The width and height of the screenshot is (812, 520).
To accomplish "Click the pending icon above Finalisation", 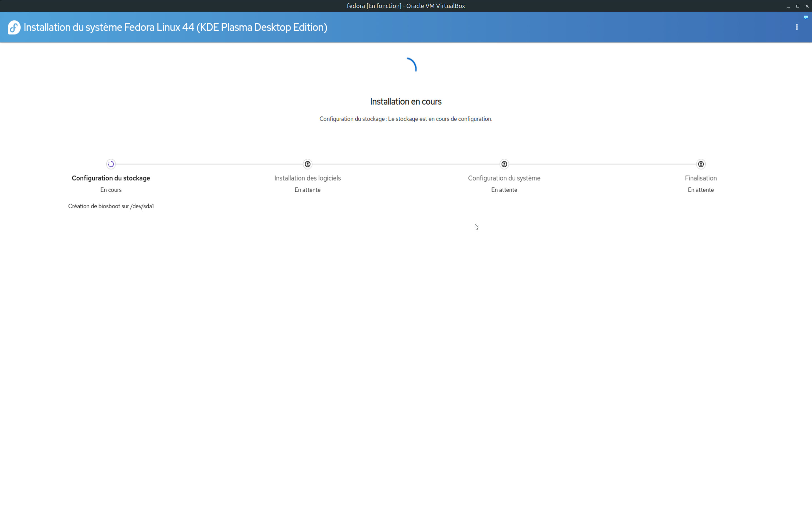I will pyautogui.click(x=701, y=164).
